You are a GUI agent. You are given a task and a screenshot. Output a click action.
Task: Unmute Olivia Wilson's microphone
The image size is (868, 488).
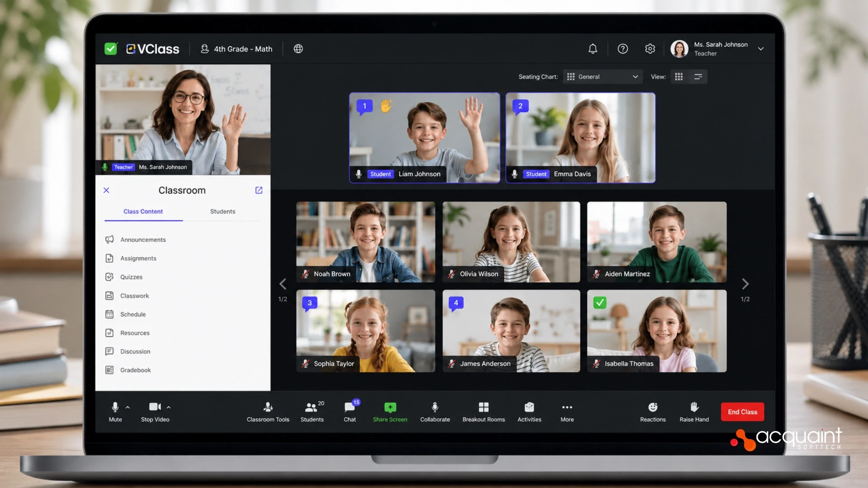tap(452, 274)
